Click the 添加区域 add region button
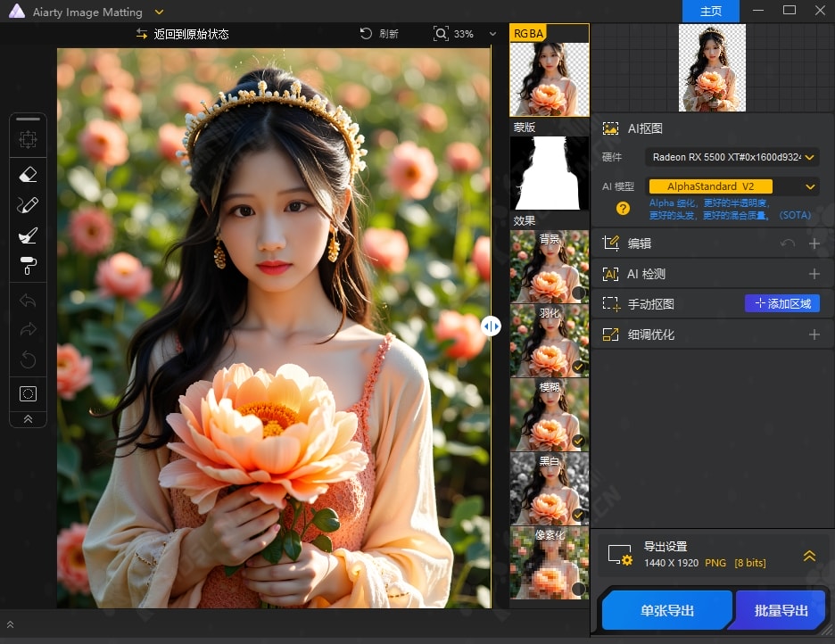The image size is (835, 644). tap(782, 303)
